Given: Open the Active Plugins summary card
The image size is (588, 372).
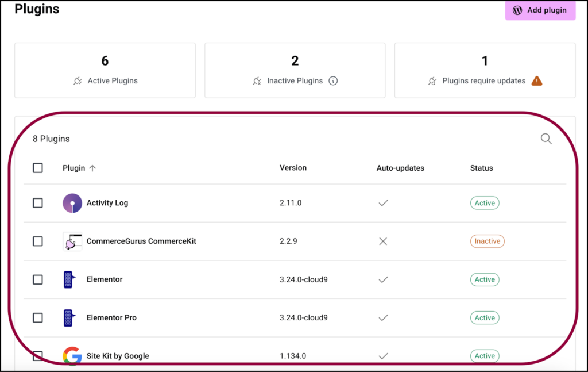Looking at the screenshot, I should (105, 70).
